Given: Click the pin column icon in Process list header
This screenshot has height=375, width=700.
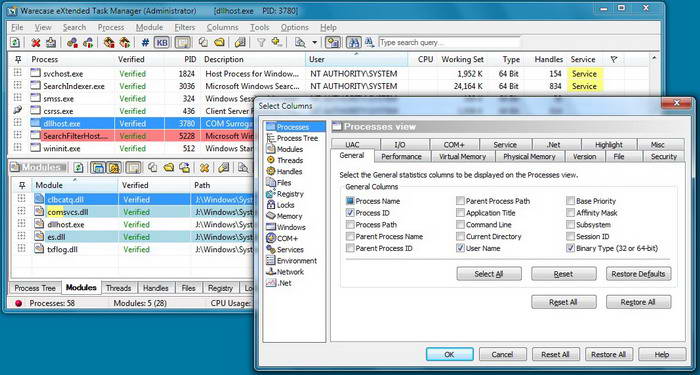Looking at the screenshot, I should click(18, 59).
